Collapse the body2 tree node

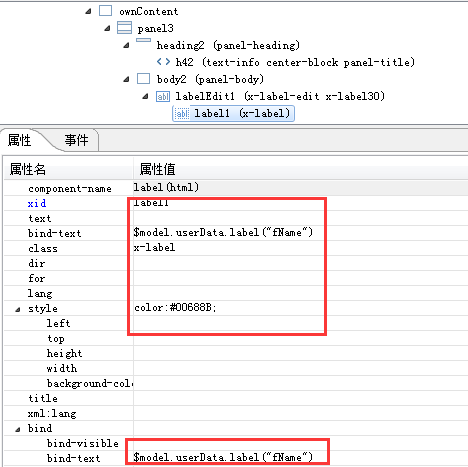126,79
